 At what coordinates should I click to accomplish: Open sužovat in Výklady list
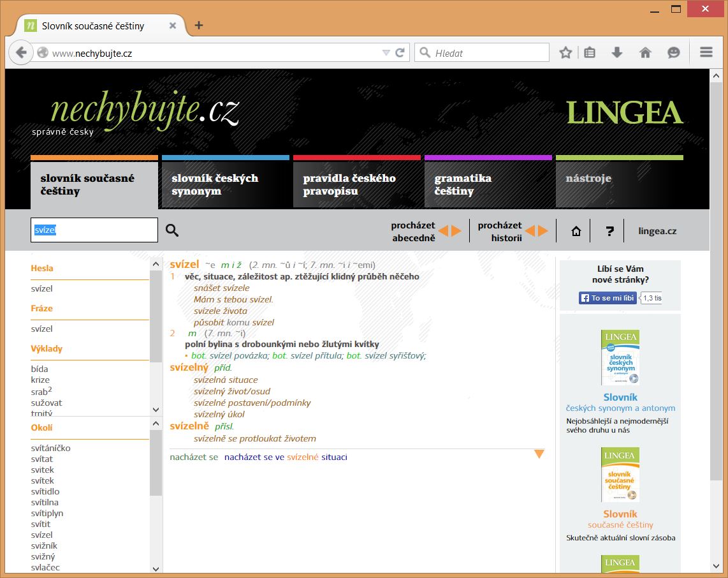click(47, 403)
